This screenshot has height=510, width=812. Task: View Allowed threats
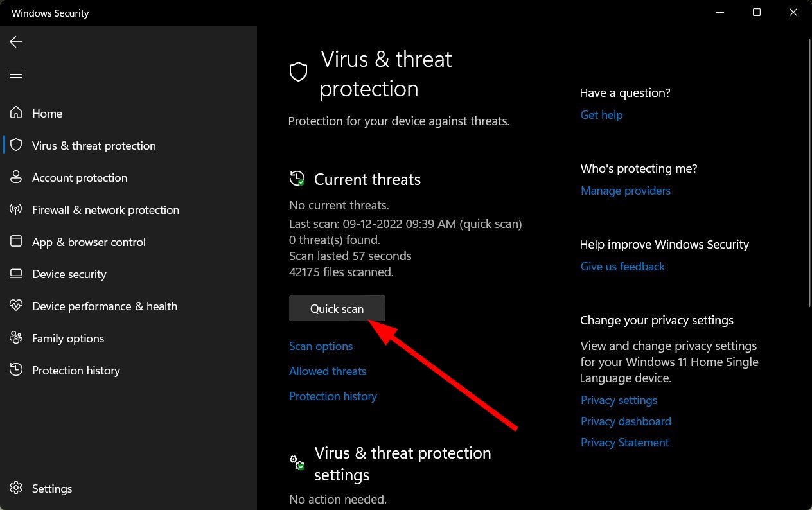pos(328,371)
